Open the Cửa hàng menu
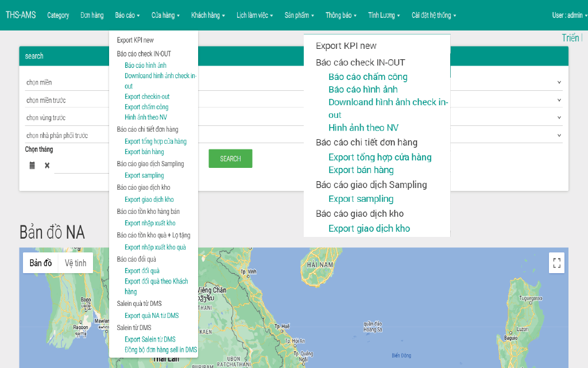 click(165, 16)
